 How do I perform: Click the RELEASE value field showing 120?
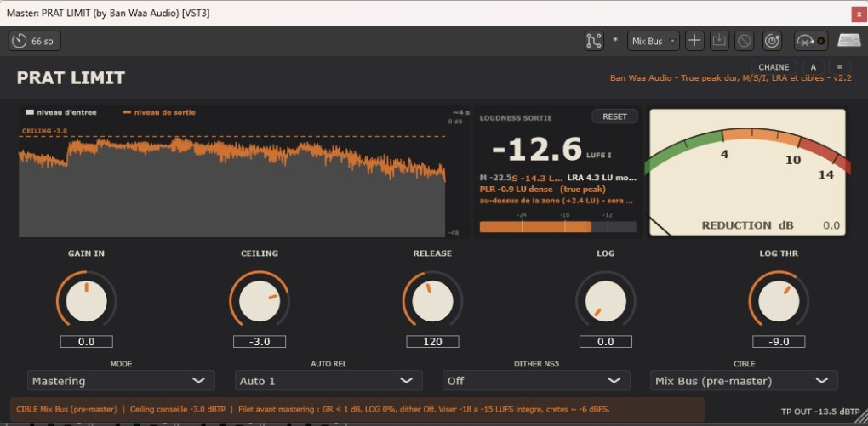432,341
